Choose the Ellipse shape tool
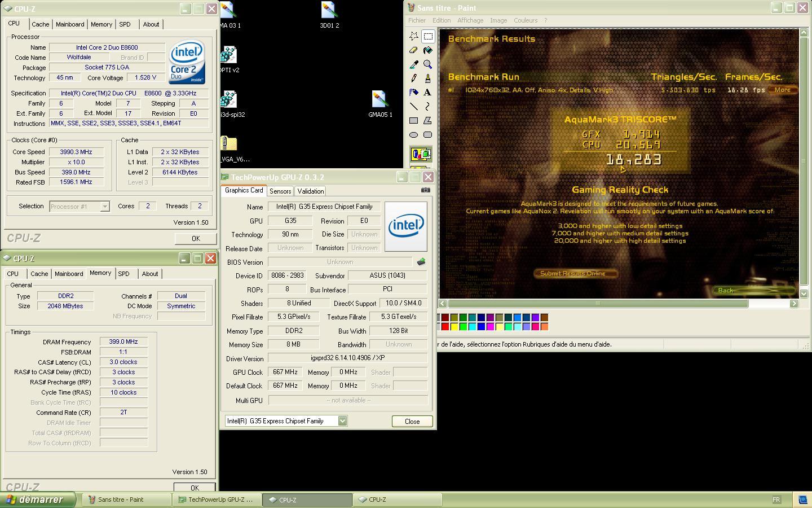Image resolution: width=812 pixels, height=508 pixels. (x=414, y=134)
